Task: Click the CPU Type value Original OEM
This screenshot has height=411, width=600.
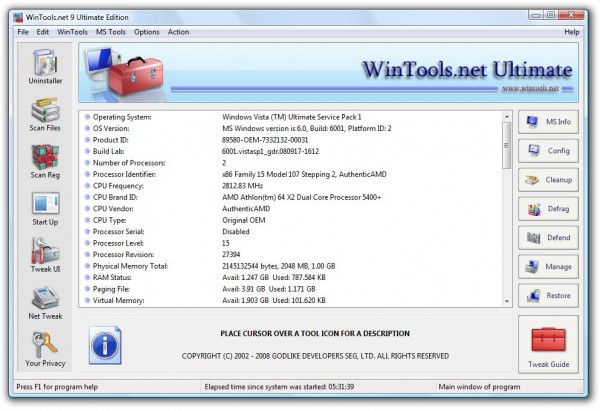Action: tap(244, 220)
